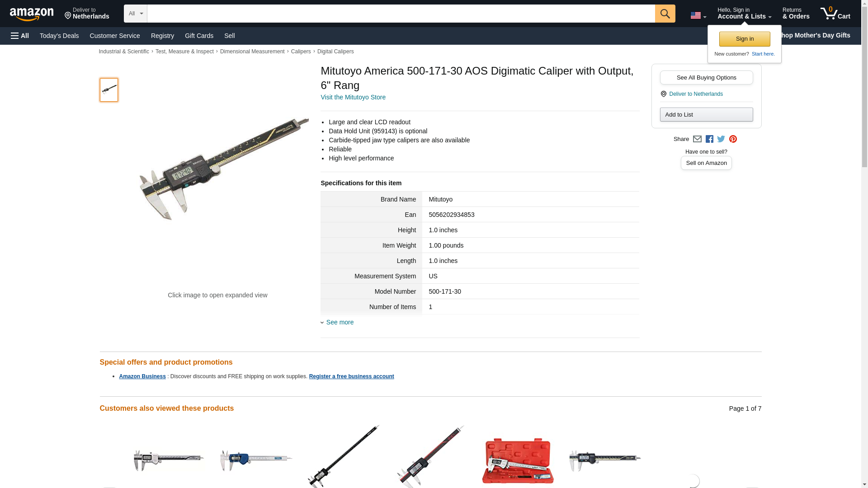Click the search magnifier button
868x488 pixels.
(x=665, y=14)
